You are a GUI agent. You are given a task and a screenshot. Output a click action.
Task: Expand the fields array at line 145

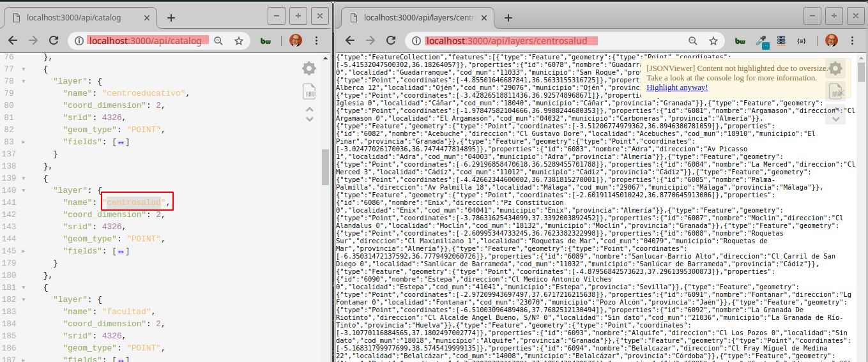pyautogui.click(x=24, y=251)
